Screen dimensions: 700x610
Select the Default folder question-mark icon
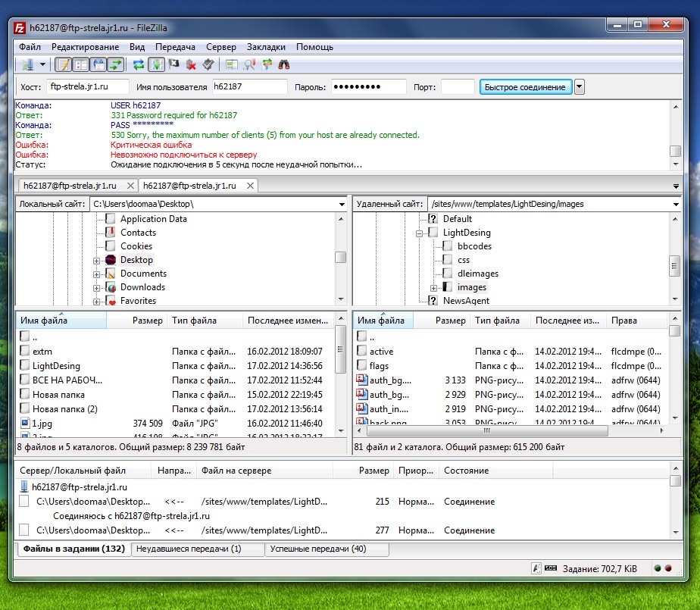tap(433, 218)
